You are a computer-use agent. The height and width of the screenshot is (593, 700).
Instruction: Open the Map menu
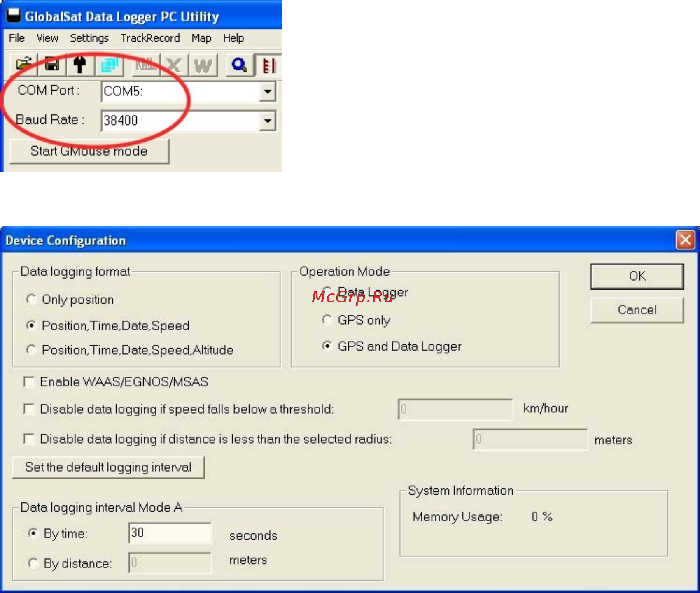point(201,38)
